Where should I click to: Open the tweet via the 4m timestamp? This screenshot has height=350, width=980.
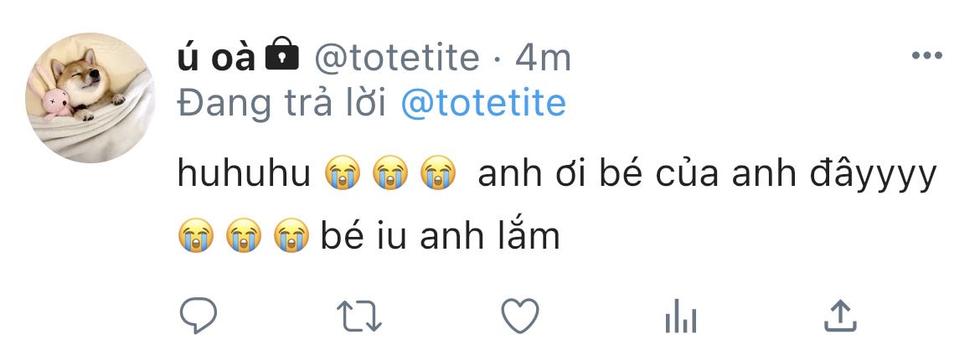coord(543,58)
